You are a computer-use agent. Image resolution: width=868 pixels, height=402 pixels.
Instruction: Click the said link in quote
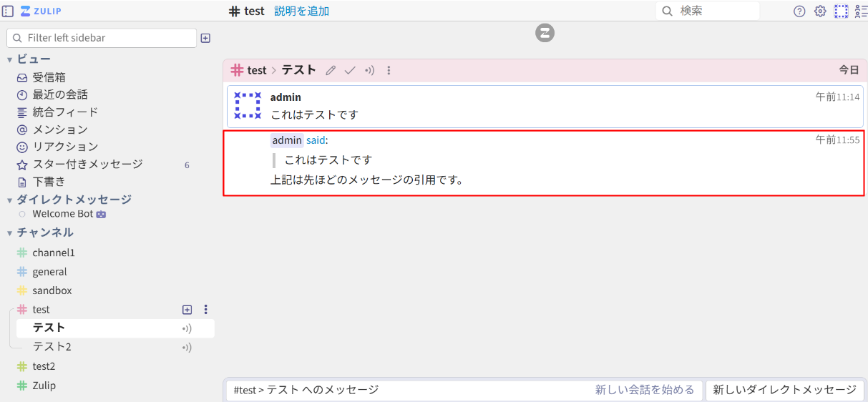coord(316,140)
